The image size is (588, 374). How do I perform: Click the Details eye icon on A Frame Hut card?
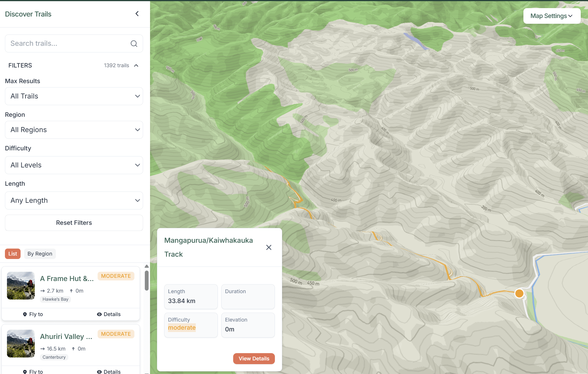tap(100, 314)
